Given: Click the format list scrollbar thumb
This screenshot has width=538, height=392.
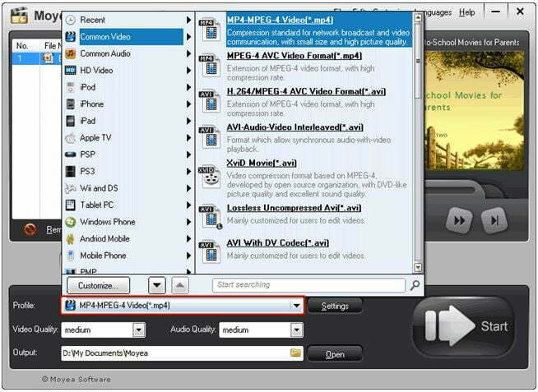Looking at the screenshot, I should click(418, 61).
